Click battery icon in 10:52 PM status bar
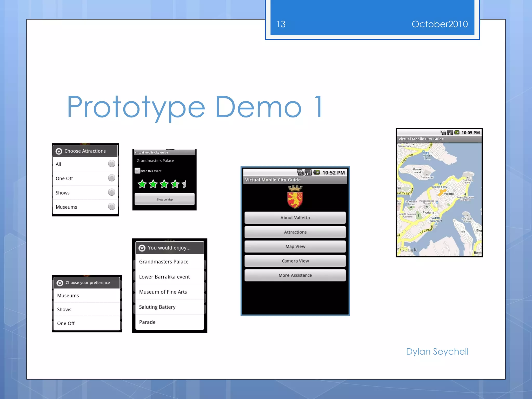532x399 pixels. 316,172
